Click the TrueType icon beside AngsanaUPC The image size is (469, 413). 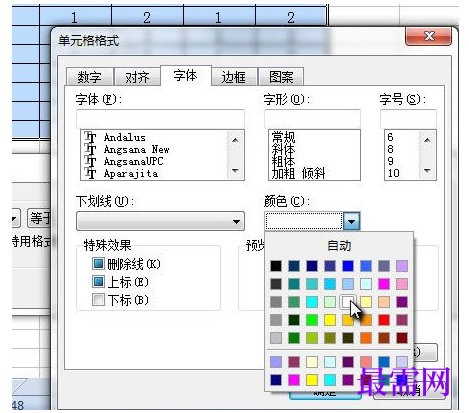tap(90, 161)
